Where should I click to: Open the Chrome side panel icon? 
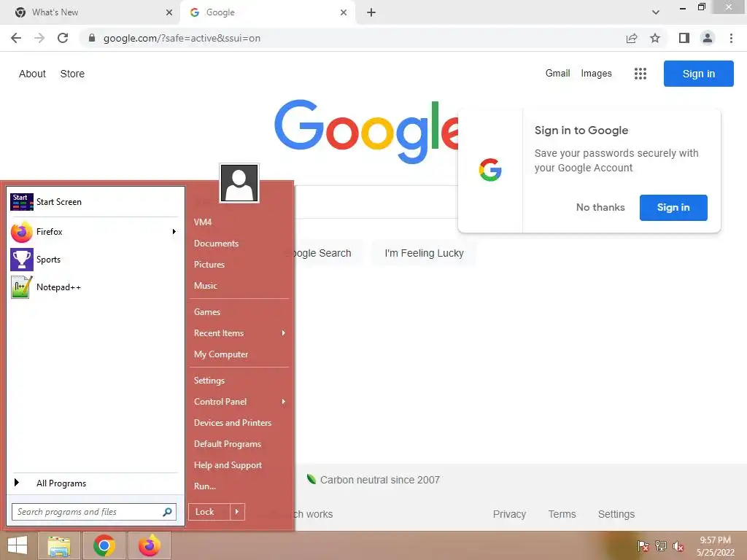684,38
